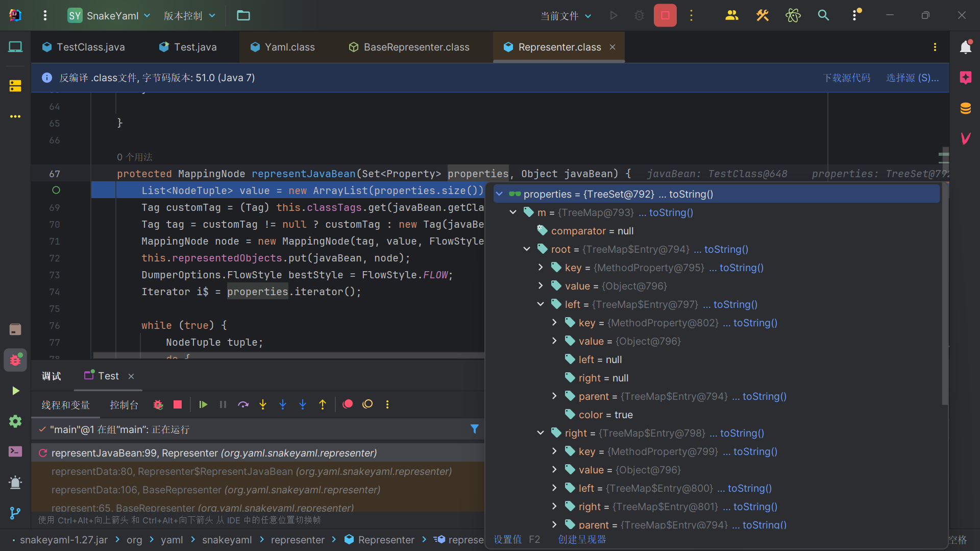Click 下载源代码 link

click(847, 78)
